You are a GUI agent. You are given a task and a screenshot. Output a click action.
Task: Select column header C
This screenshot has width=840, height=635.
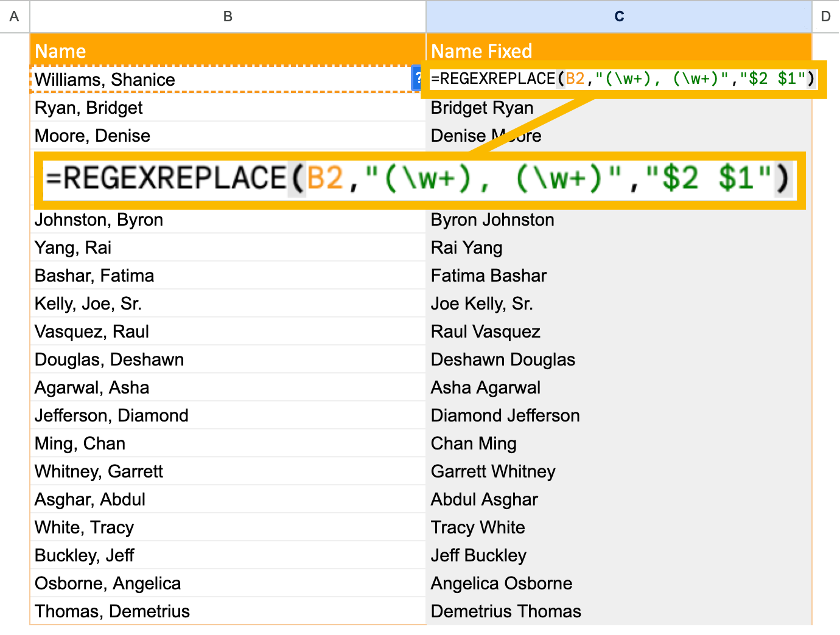coord(619,16)
